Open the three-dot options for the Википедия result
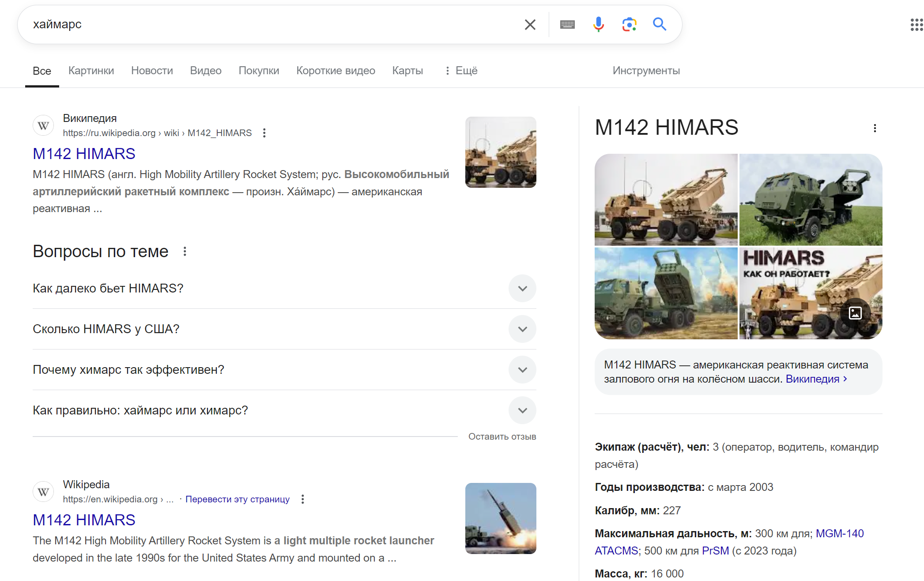This screenshot has width=924, height=581. point(264,133)
